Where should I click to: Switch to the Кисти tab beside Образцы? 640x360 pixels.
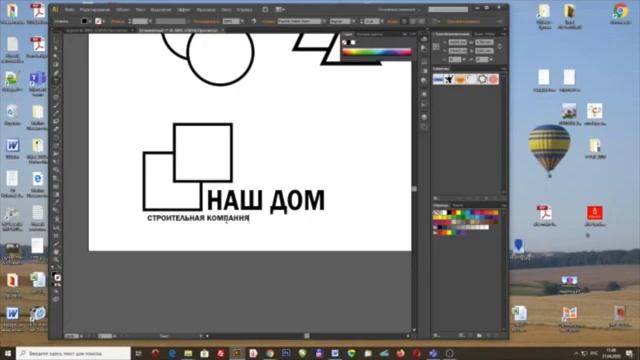[458, 205]
